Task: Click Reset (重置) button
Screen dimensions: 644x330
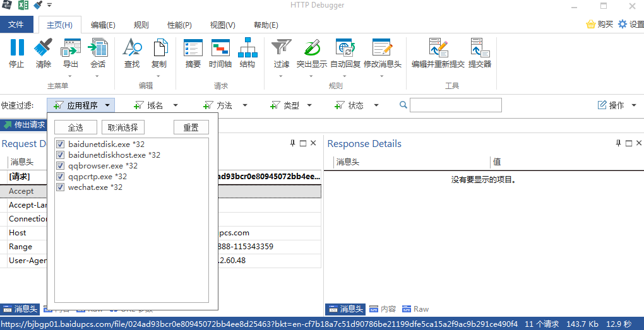Action: pos(191,127)
